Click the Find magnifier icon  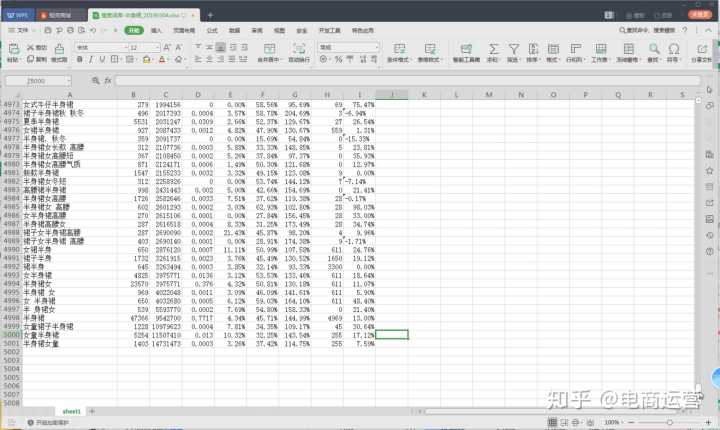(654, 49)
